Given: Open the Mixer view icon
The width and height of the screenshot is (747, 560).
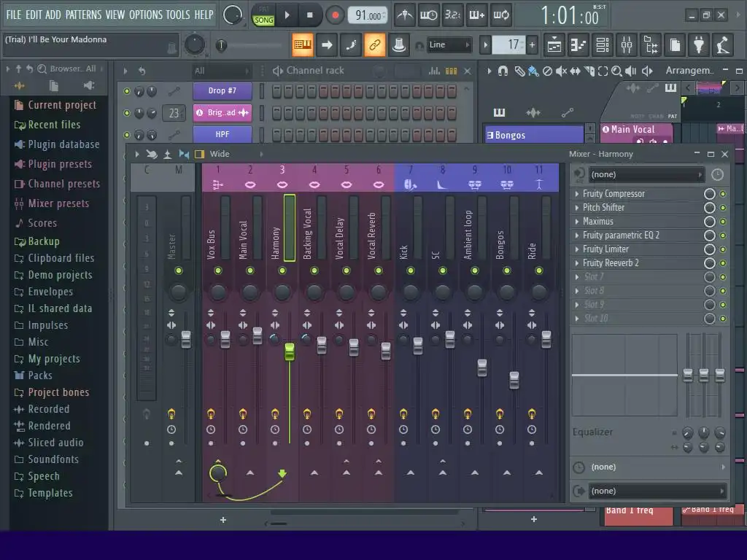Looking at the screenshot, I should [627, 45].
